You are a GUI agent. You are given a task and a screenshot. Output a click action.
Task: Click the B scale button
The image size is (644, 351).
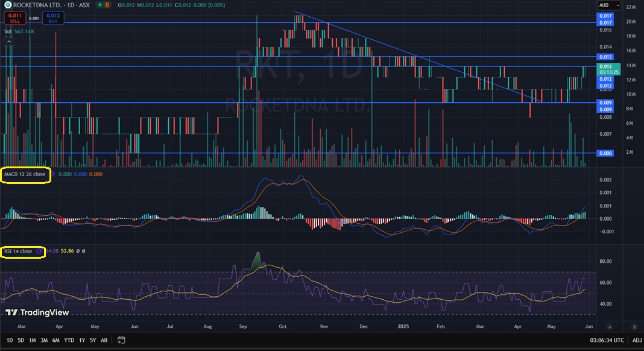pyautogui.click(x=634, y=327)
